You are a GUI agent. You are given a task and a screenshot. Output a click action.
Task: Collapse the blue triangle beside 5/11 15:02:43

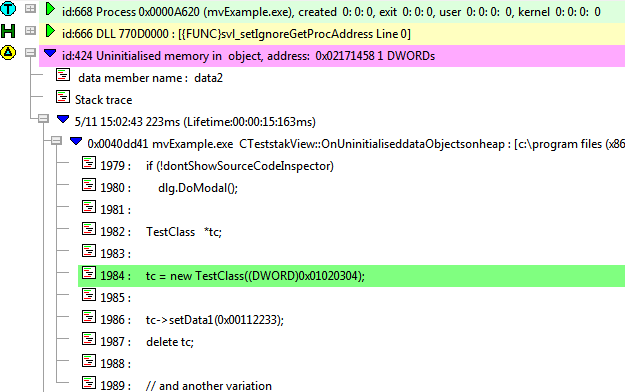(x=63, y=119)
